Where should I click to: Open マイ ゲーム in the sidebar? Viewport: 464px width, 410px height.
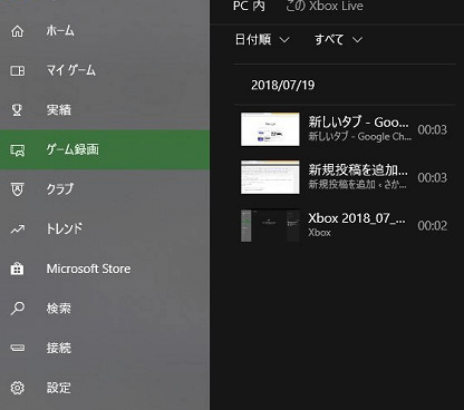[71, 71]
